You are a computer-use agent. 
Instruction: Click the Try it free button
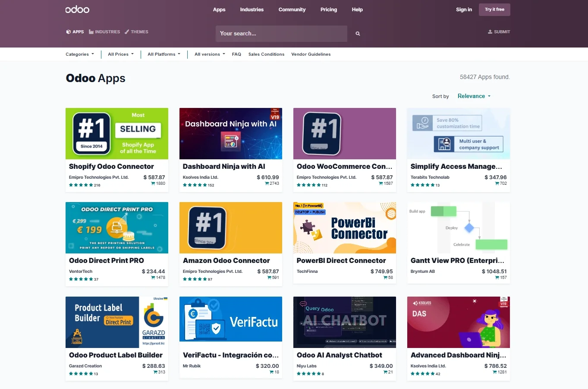coord(494,9)
